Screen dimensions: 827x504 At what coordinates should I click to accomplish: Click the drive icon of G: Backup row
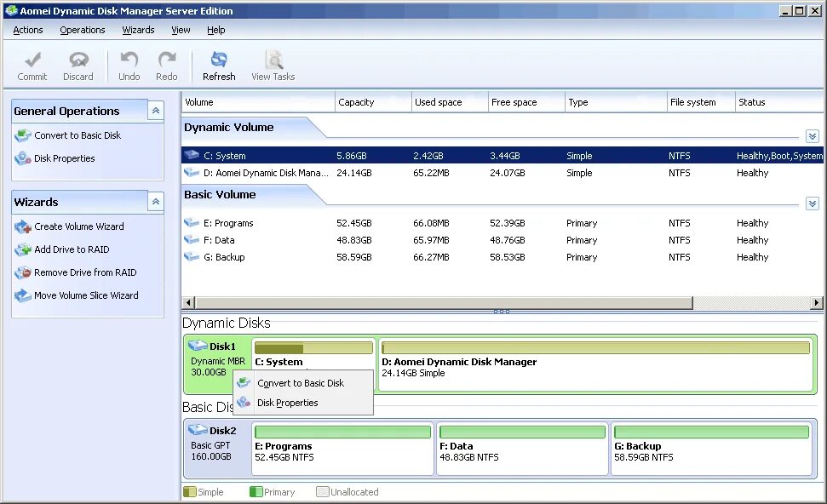[191, 256]
